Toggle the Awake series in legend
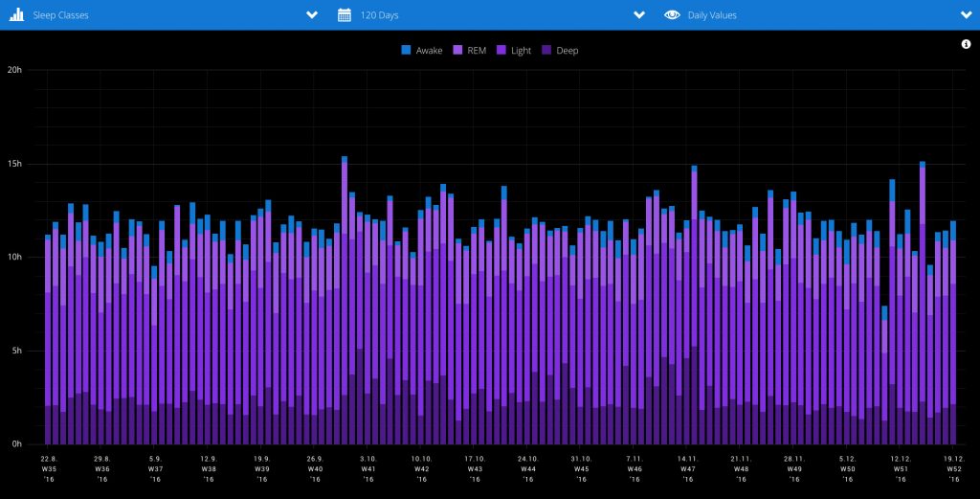The width and height of the screenshot is (980, 499). click(x=422, y=51)
